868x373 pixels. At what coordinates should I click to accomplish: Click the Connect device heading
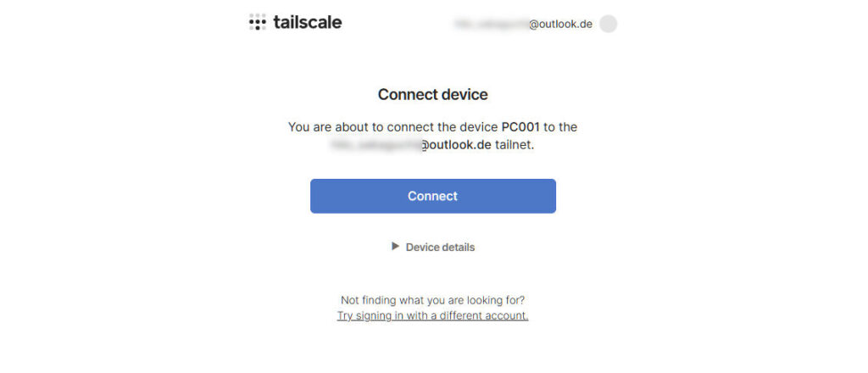(432, 94)
